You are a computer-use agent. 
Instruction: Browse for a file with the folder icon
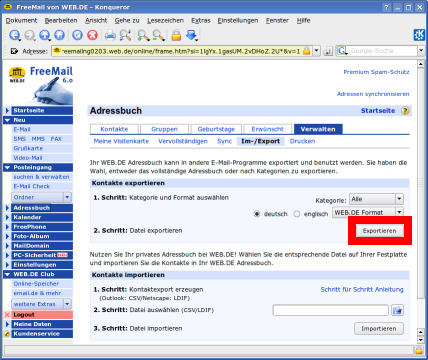pyautogui.click(x=397, y=310)
